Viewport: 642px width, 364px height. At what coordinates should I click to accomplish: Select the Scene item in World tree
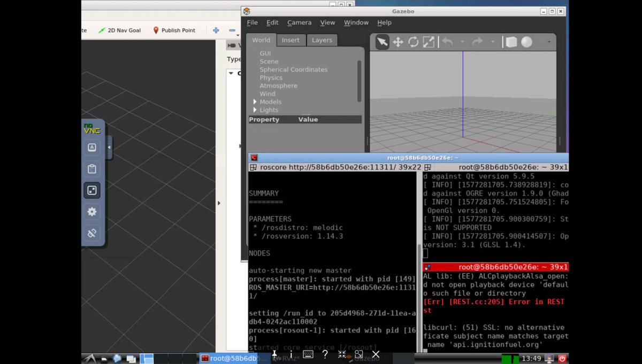click(x=269, y=61)
